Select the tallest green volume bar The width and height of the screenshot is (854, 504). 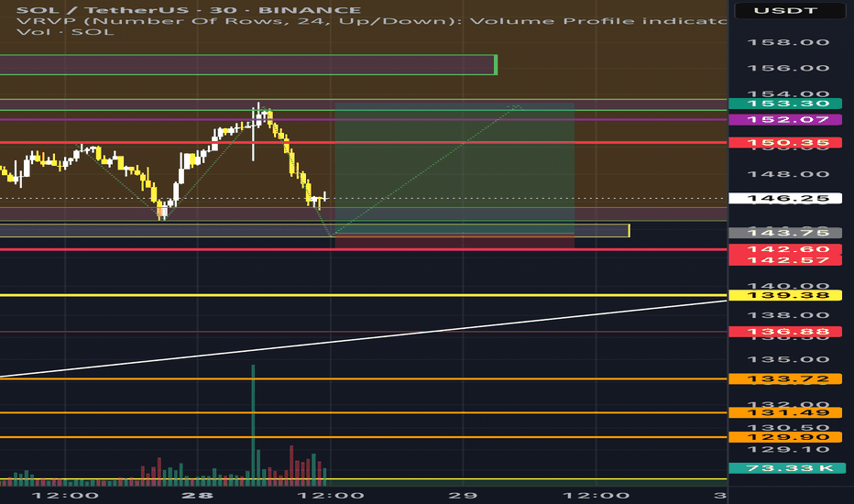[x=253, y=425]
